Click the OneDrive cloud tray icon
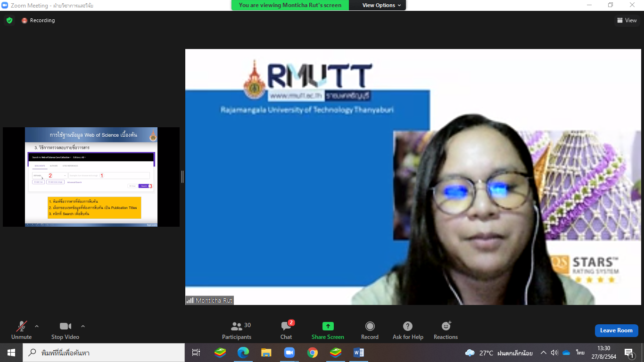Screen dimensions: 644x362 pos(566,353)
